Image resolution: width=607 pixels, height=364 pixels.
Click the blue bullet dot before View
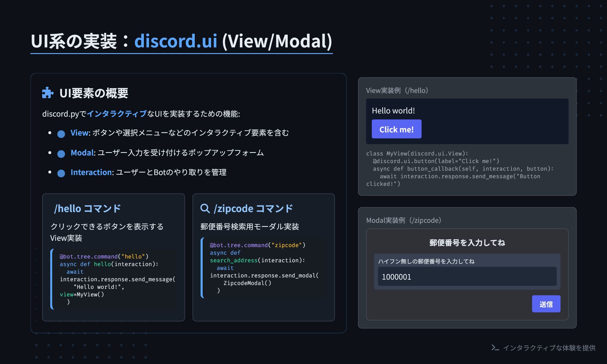tap(61, 134)
